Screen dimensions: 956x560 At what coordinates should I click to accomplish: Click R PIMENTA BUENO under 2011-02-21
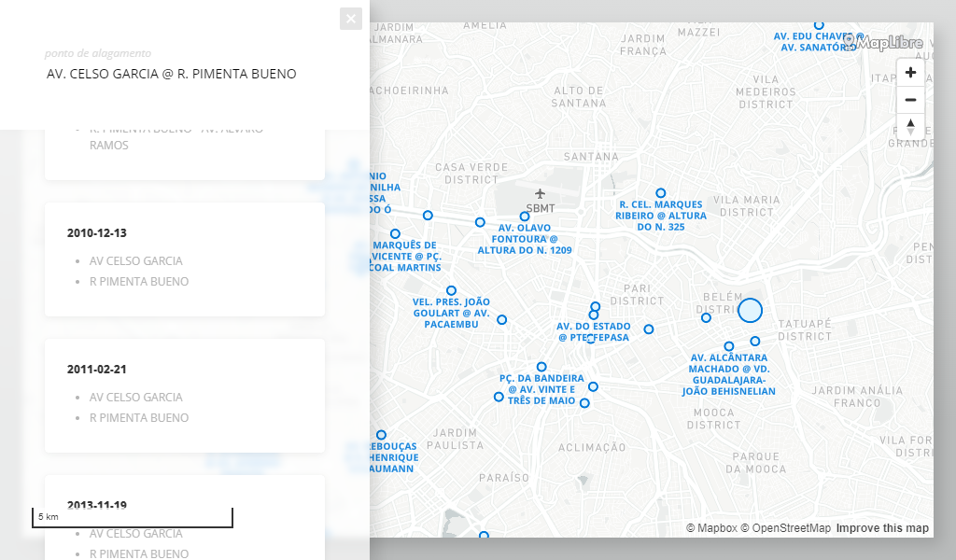coord(139,418)
